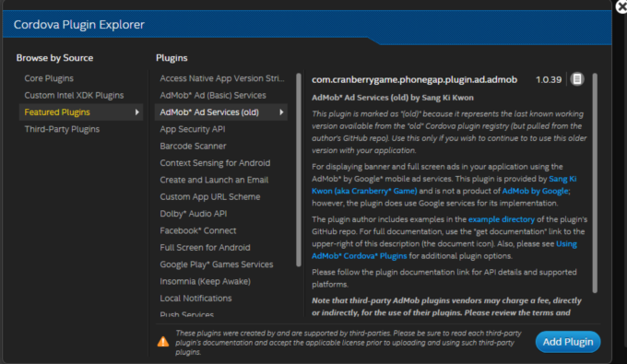The image size is (627, 364).
Task: Expand the Featured Plugins arrow
Action: click(x=137, y=112)
